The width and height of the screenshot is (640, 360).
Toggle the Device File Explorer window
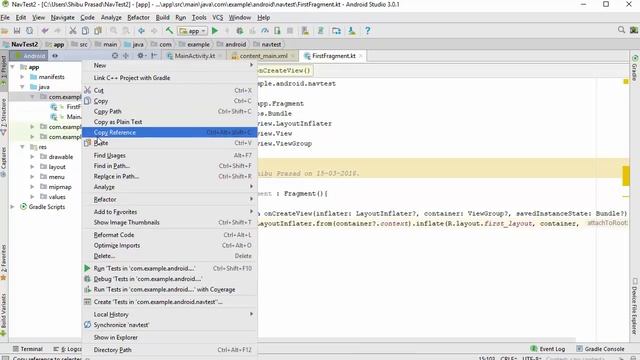[x=635, y=306]
